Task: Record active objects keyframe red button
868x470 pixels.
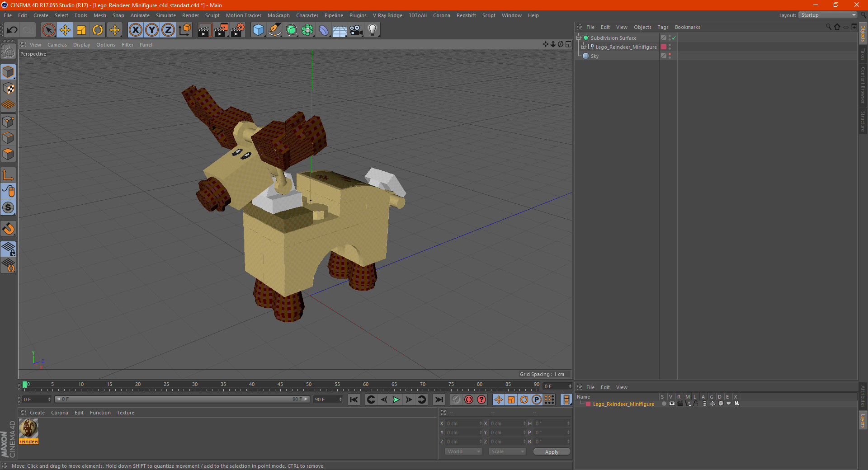Action: pyautogui.click(x=456, y=399)
